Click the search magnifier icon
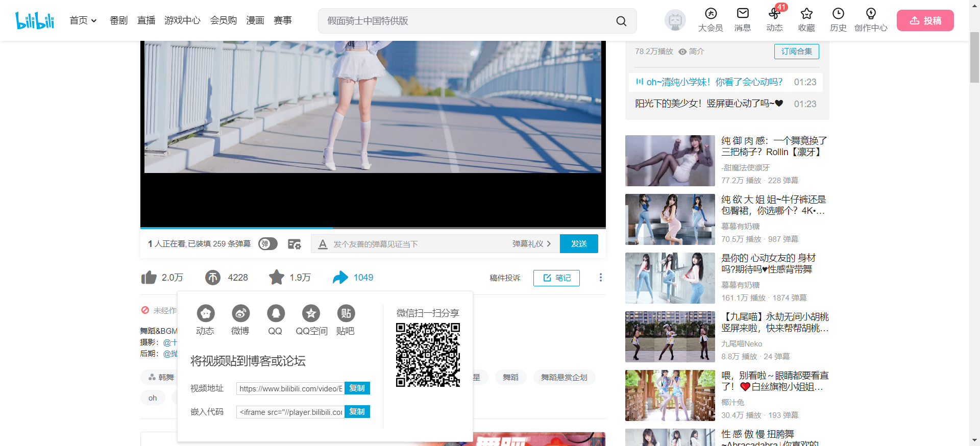The image size is (980, 446). click(621, 21)
